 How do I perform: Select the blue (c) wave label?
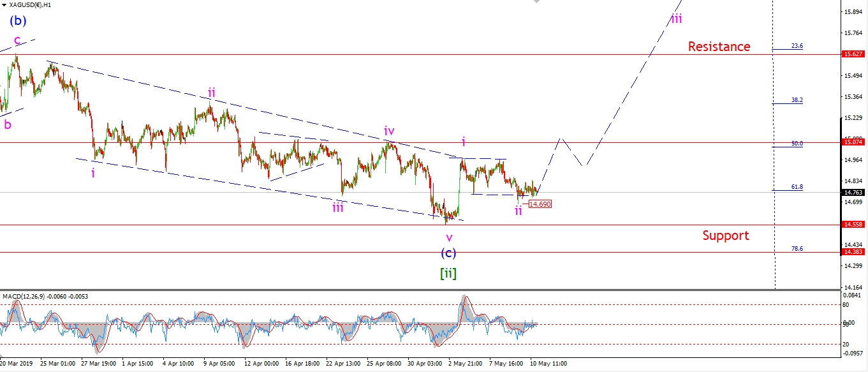tap(449, 253)
